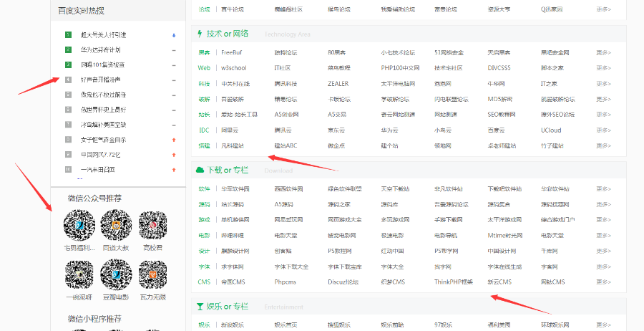Open the w3school link

(x=234, y=68)
